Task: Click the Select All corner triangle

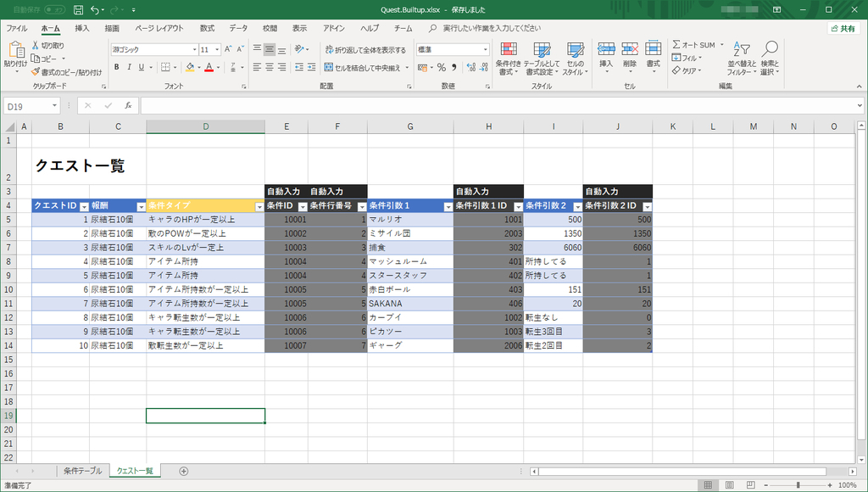Action: click(x=10, y=127)
